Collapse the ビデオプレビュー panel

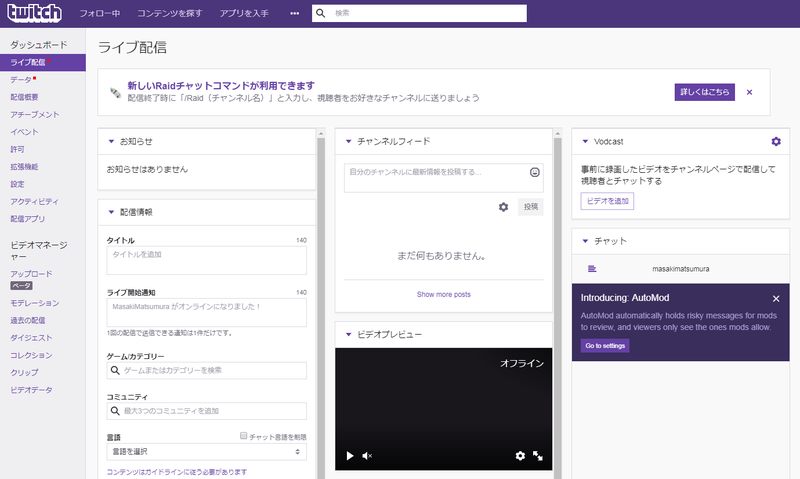[348, 335]
